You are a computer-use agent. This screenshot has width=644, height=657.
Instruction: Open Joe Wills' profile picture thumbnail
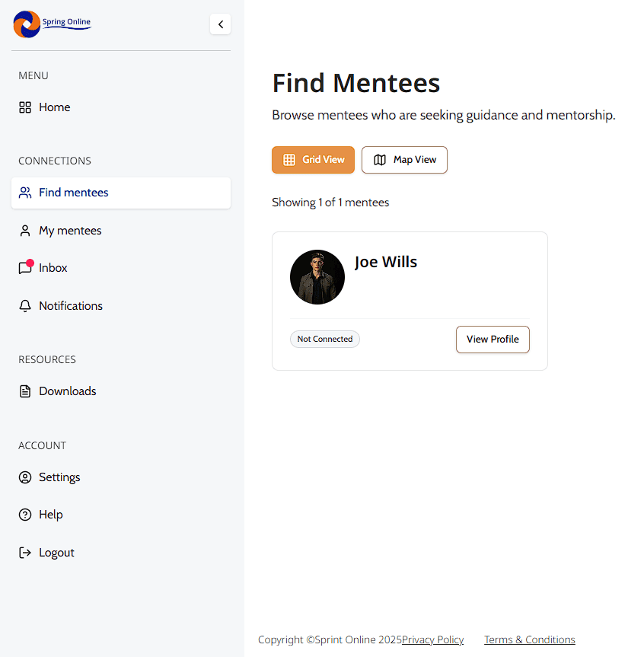coord(317,276)
